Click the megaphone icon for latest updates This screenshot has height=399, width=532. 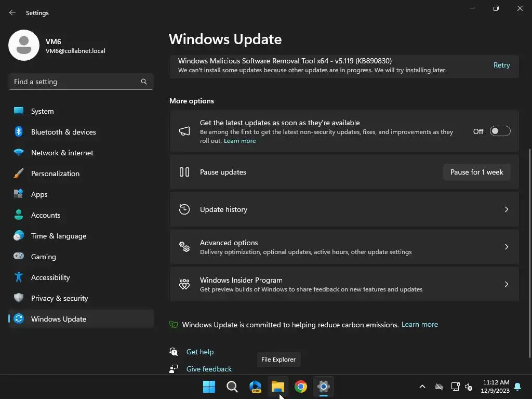pos(184,131)
